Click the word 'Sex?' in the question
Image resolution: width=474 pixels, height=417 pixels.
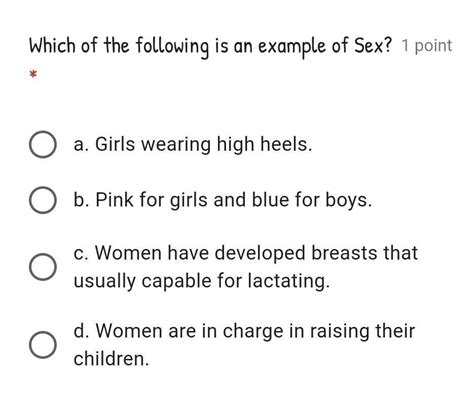[x=374, y=45]
